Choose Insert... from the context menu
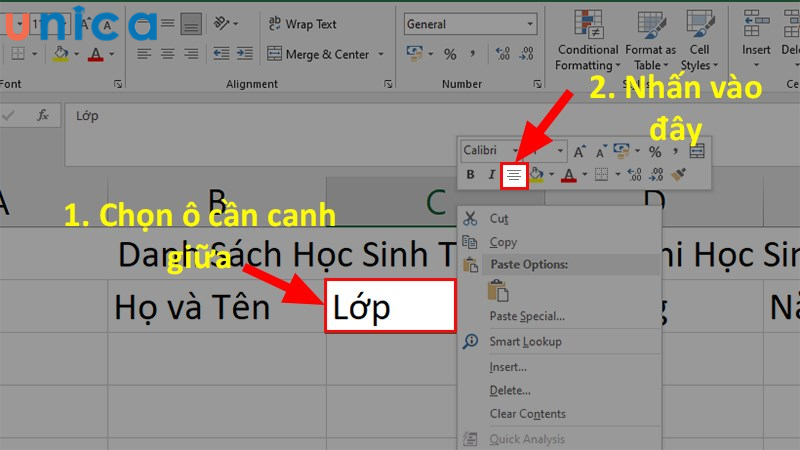800x450 pixels. tap(560, 367)
